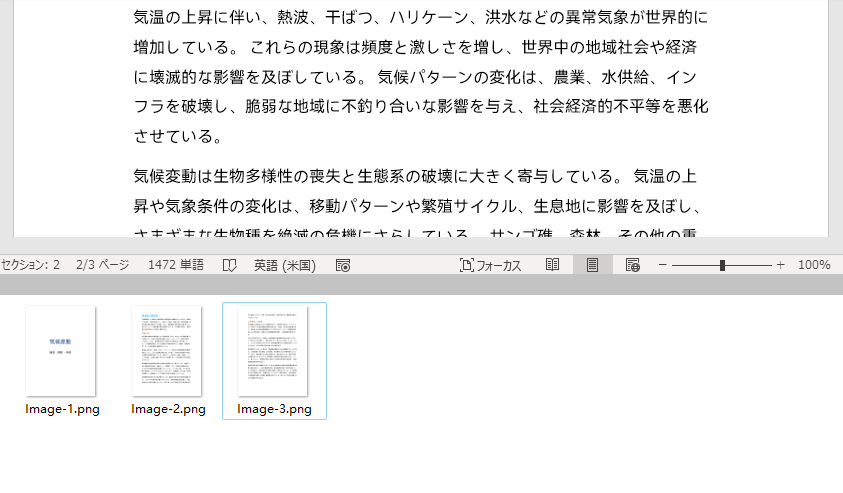The width and height of the screenshot is (843, 493).
Task: Click the Image-2.png file name
Action: (168, 409)
